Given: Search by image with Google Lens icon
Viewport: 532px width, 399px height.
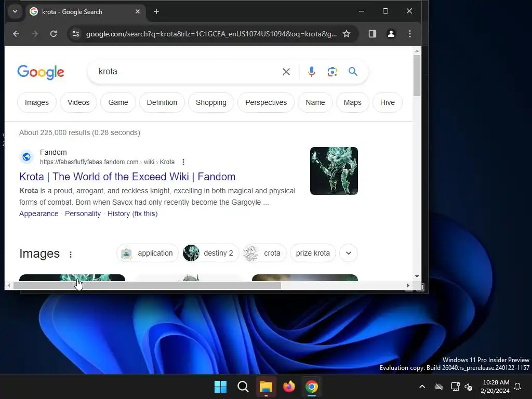Looking at the screenshot, I should click(x=332, y=72).
